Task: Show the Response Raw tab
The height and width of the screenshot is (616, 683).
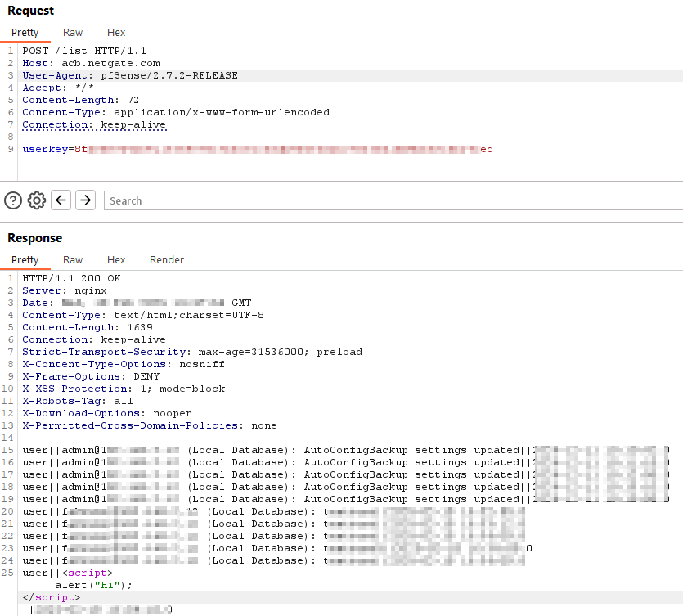Action: pos(73,260)
